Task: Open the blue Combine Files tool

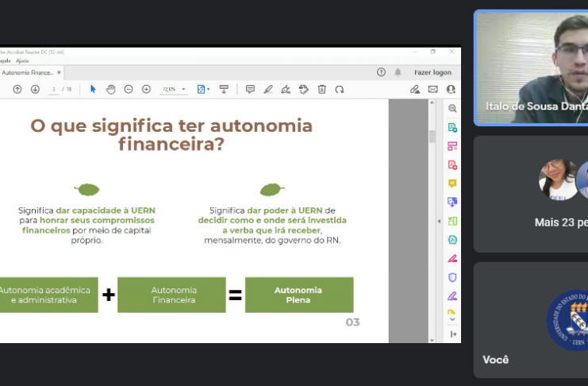Action: (x=452, y=202)
